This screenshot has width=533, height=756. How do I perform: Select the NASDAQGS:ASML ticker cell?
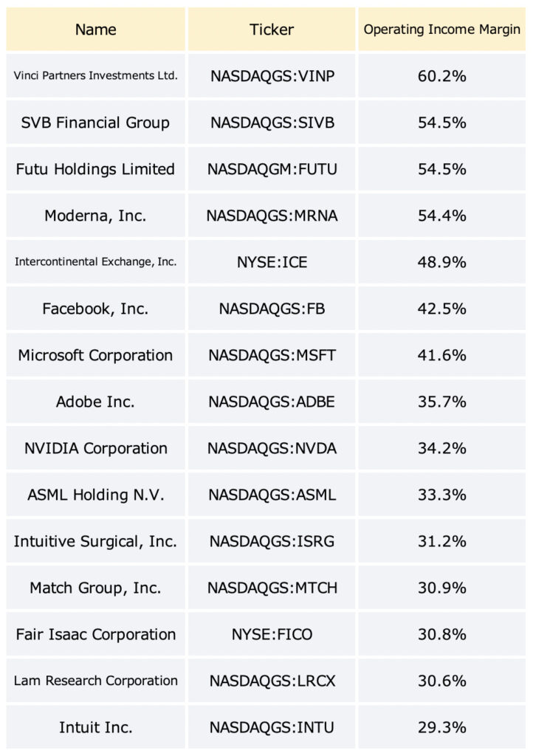click(x=272, y=495)
